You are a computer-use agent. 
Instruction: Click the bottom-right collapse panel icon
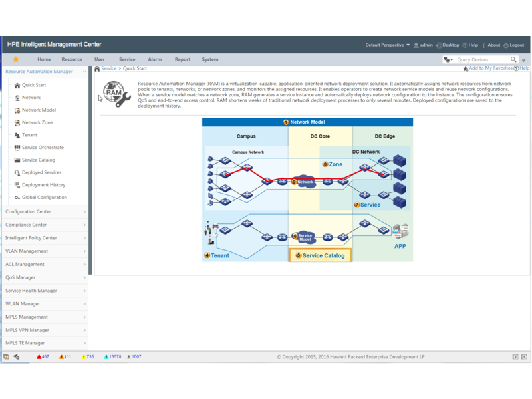click(524, 357)
